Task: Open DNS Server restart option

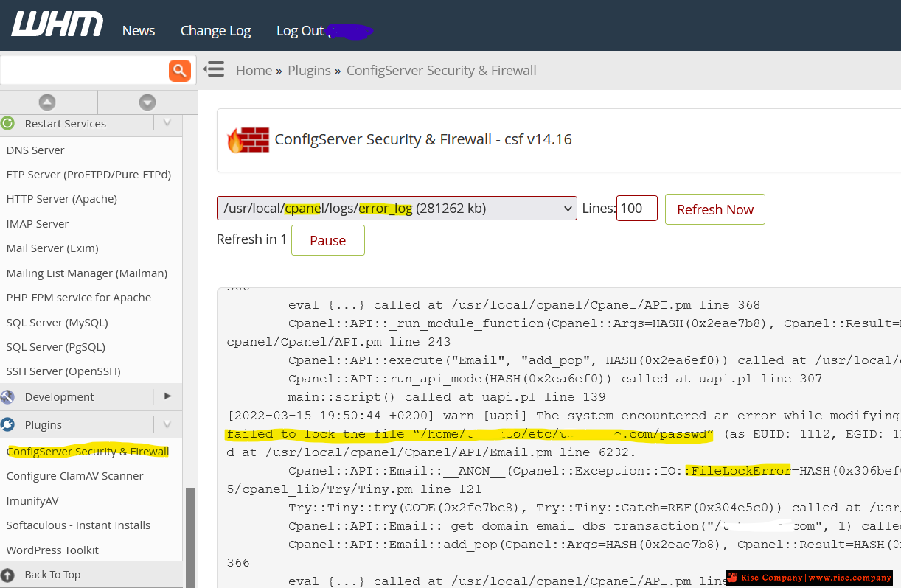Action: [x=35, y=150]
